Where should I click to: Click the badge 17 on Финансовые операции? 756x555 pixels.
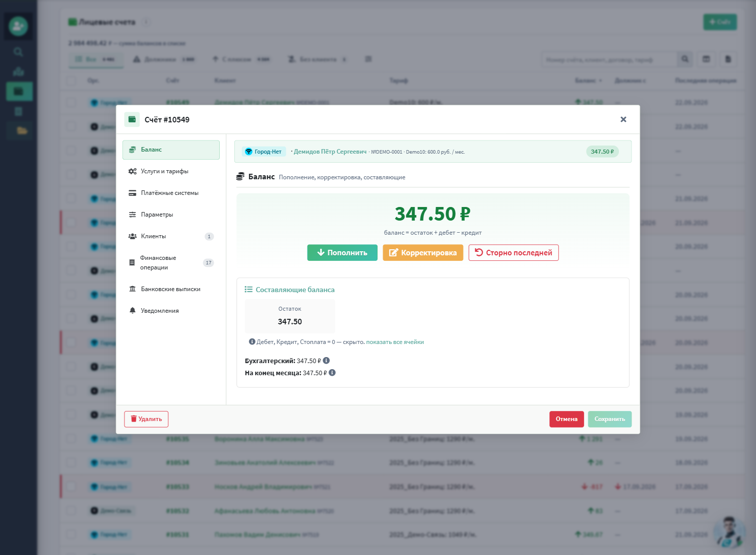pos(209,263)
